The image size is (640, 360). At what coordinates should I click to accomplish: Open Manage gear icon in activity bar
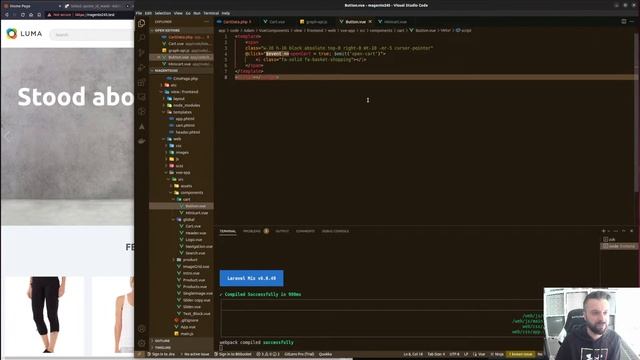click(x=142, y=343)
